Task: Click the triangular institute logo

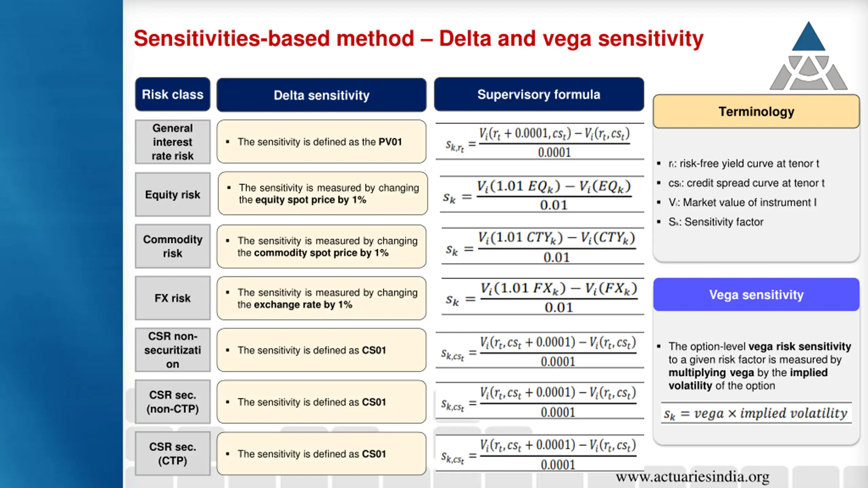Action: click(x=808, y=58)
